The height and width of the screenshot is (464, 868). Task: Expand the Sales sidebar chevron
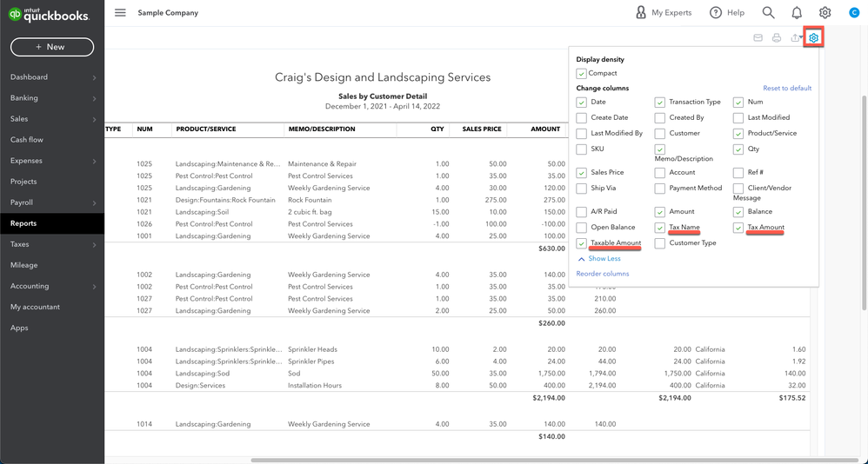(x=94, y=119)
